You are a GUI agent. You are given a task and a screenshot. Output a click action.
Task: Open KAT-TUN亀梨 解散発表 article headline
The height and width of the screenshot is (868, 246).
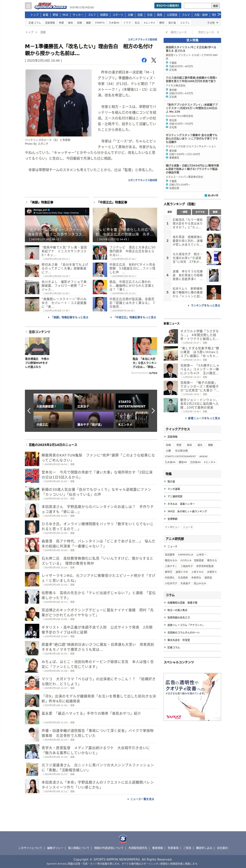point(98,457)
